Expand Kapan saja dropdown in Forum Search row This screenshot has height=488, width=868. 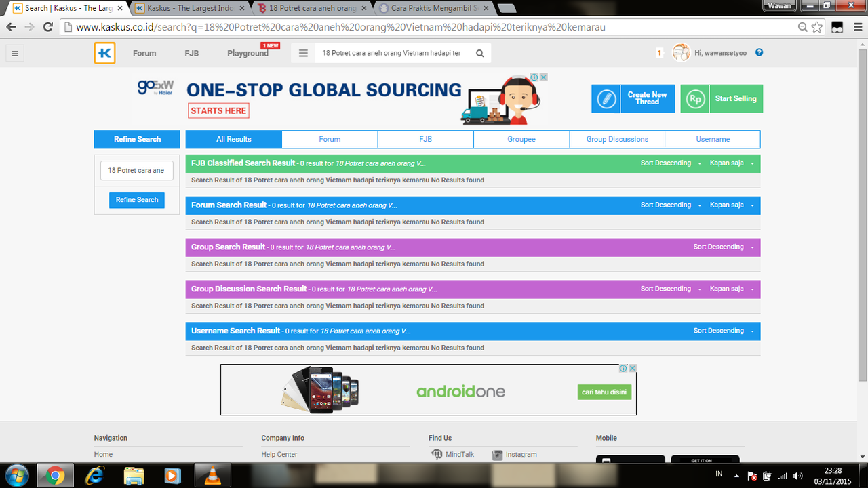click(x=732, y=205)
